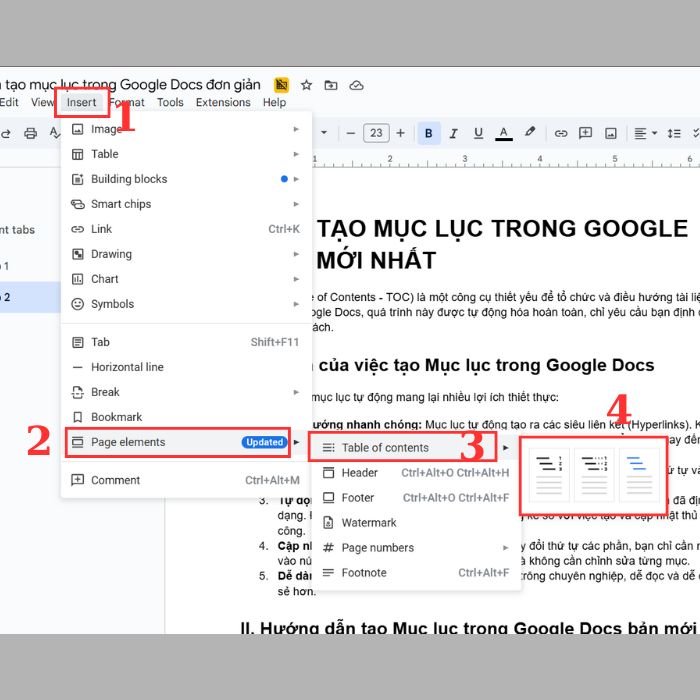Image resolution: width=700 pixels, height=700 pixels.
Task: Choose table of contents with page numbers
Action: tap(549, 475)
